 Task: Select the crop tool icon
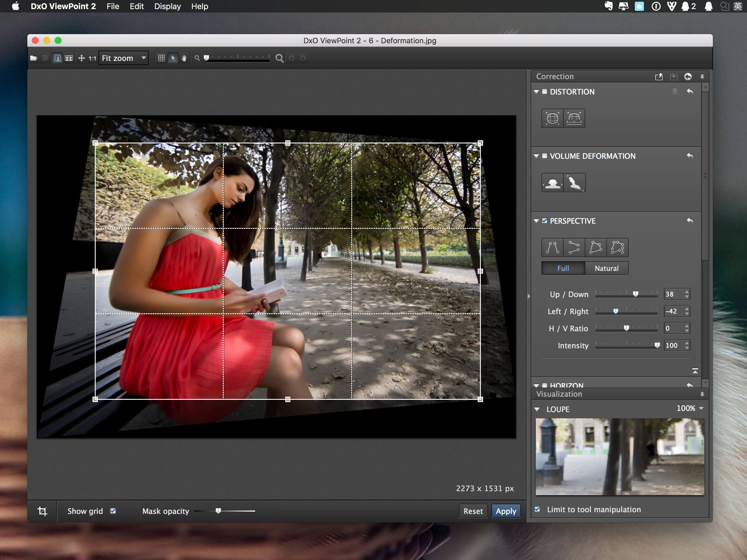coord(42,511)
